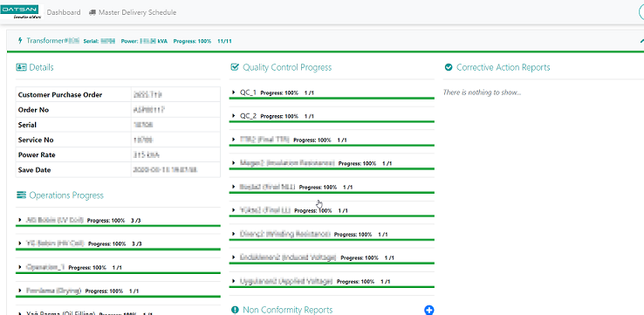644x315 pixels.
Task: Expand the Final NLL row arrow
Action: 233,187
